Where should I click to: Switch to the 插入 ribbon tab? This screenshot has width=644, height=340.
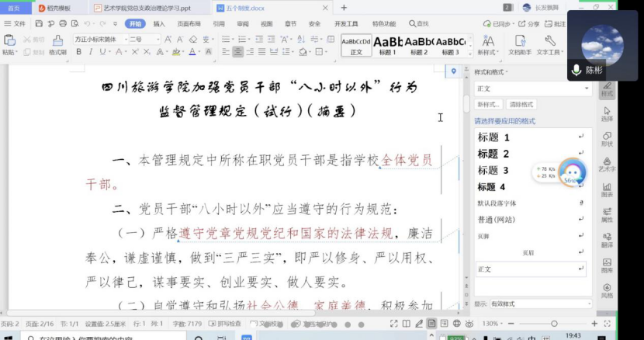[x=159, y=24]
